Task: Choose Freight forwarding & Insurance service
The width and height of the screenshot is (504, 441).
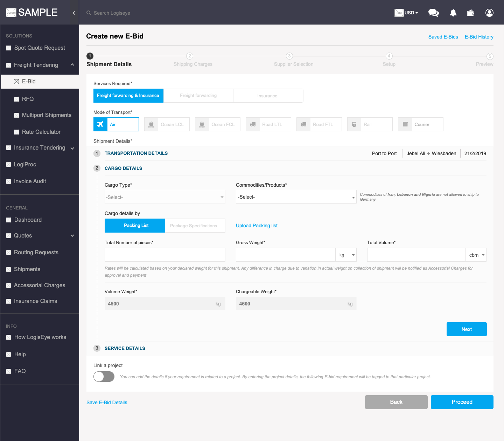Action: (x=128, y=96)
